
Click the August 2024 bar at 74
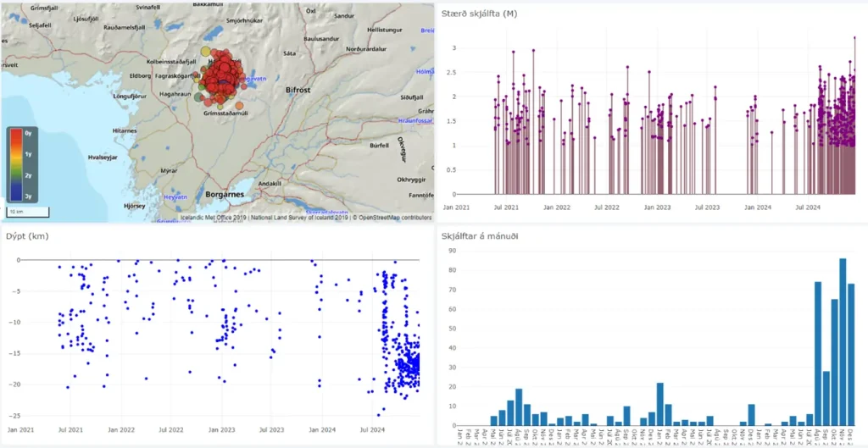click(818, 354)
